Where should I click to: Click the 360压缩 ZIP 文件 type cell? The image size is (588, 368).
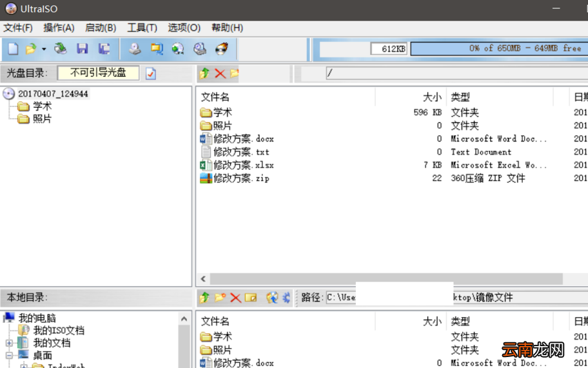(487, 179)
